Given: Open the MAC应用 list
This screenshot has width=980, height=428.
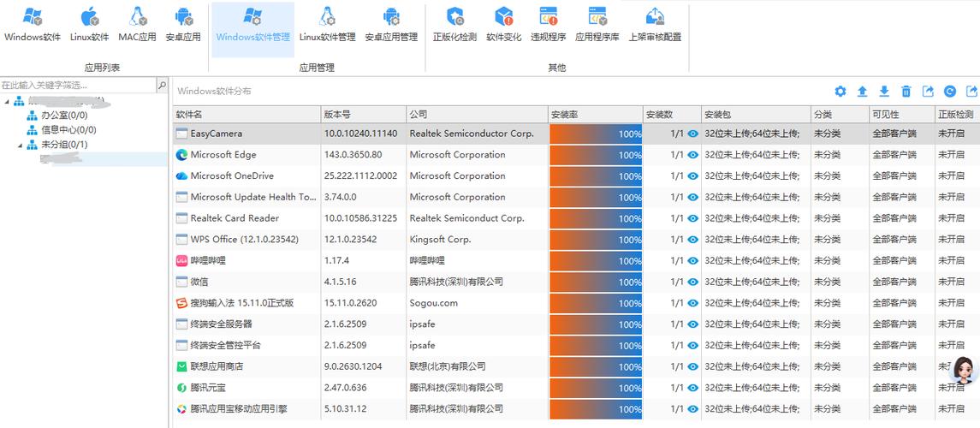Looking at the screenshot, I should point(138,26).
